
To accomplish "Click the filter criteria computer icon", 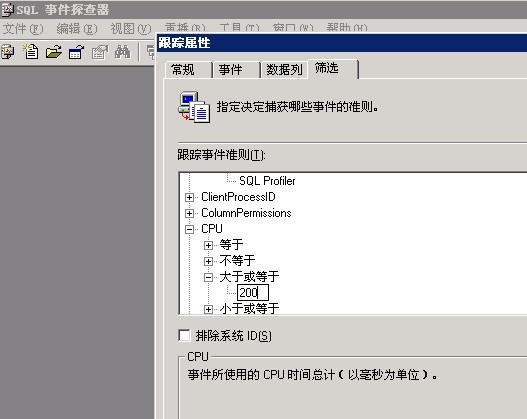I will 194,107.
